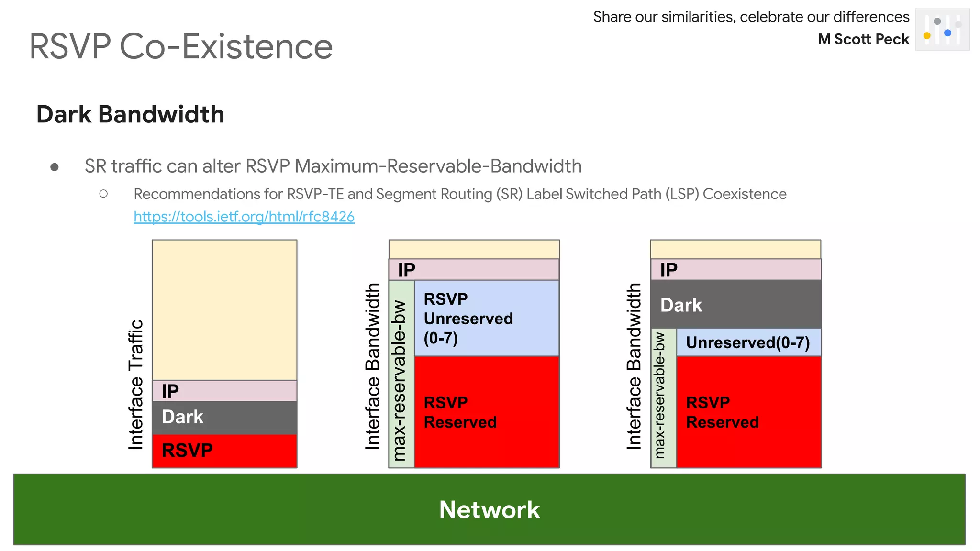Click the RSVP Co-Existence title
This screenshot has width=980, height=551.
point(181,46)
